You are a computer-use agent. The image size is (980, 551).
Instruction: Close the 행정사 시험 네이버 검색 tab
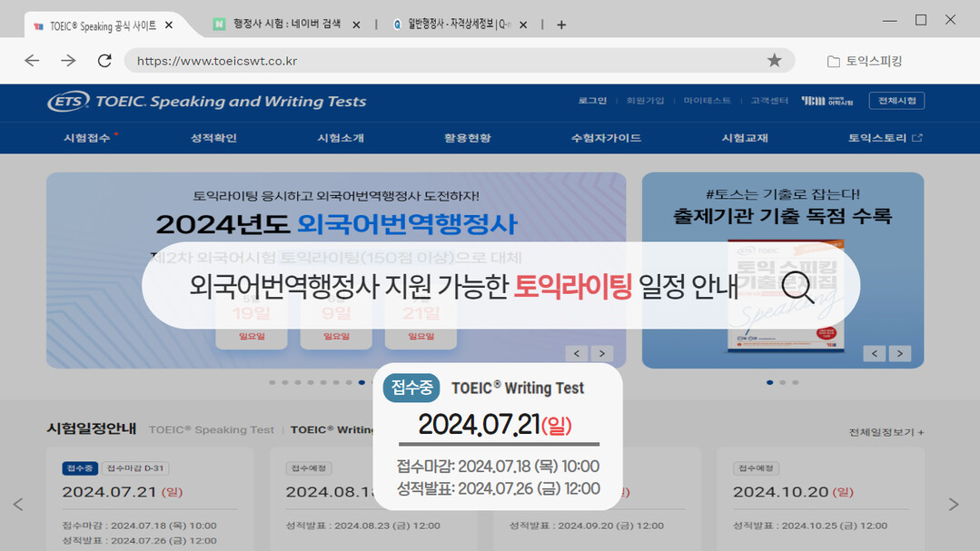coord(356,25)
